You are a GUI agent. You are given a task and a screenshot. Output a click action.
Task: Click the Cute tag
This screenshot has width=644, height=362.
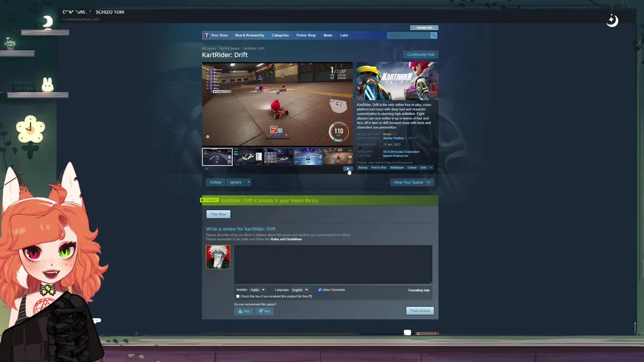point(423,167)
